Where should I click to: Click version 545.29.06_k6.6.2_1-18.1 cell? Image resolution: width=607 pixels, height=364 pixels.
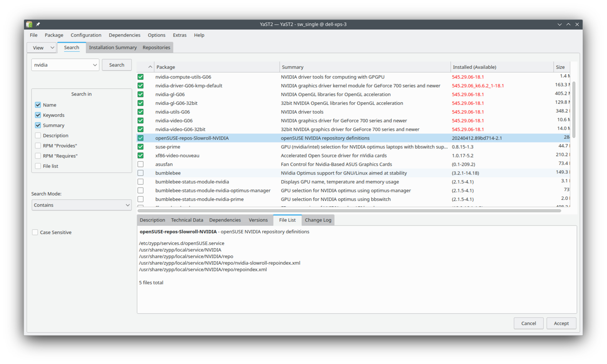[478, 86]
